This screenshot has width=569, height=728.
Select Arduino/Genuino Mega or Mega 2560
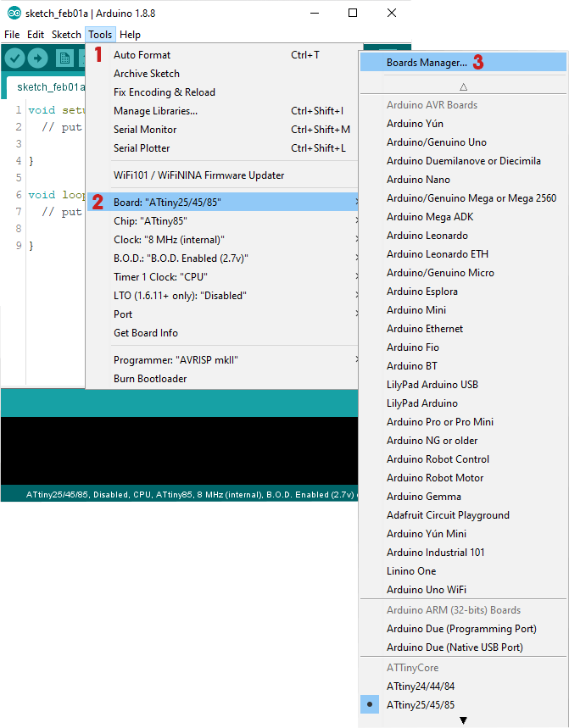463,197
